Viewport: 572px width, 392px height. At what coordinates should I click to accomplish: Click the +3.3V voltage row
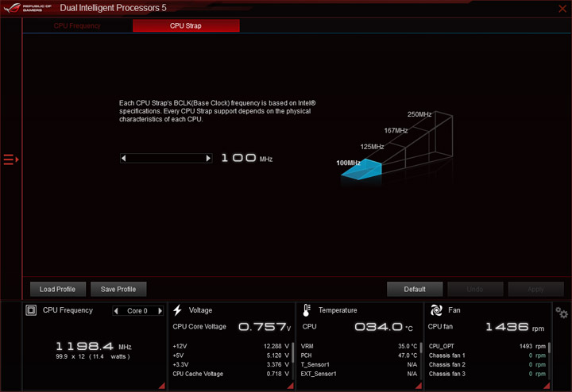coord(231,365)
